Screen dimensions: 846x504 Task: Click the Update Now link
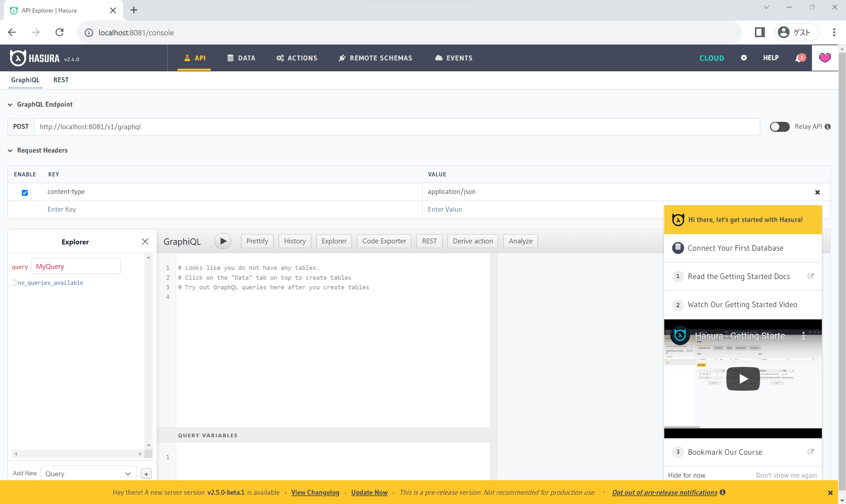[369, 492]
